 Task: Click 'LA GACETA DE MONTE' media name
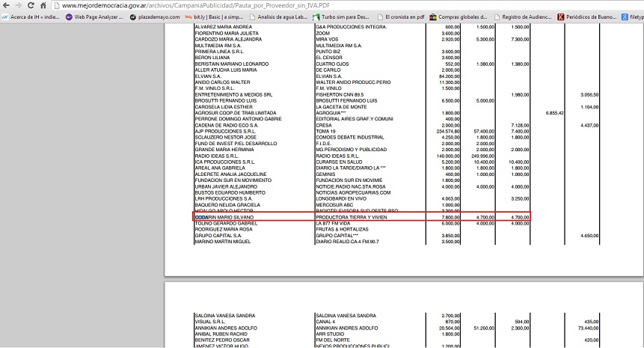coord(341,107)
